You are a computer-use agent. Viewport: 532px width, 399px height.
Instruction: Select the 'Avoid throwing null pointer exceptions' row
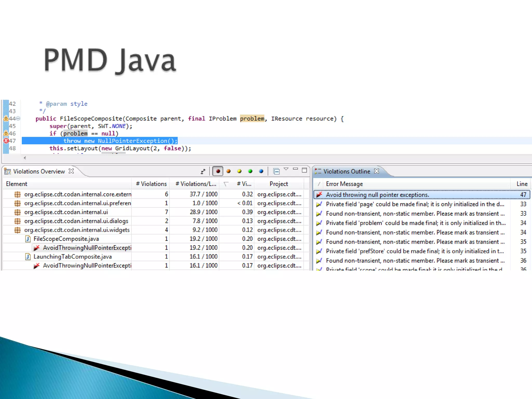click(x=377, y=195)
